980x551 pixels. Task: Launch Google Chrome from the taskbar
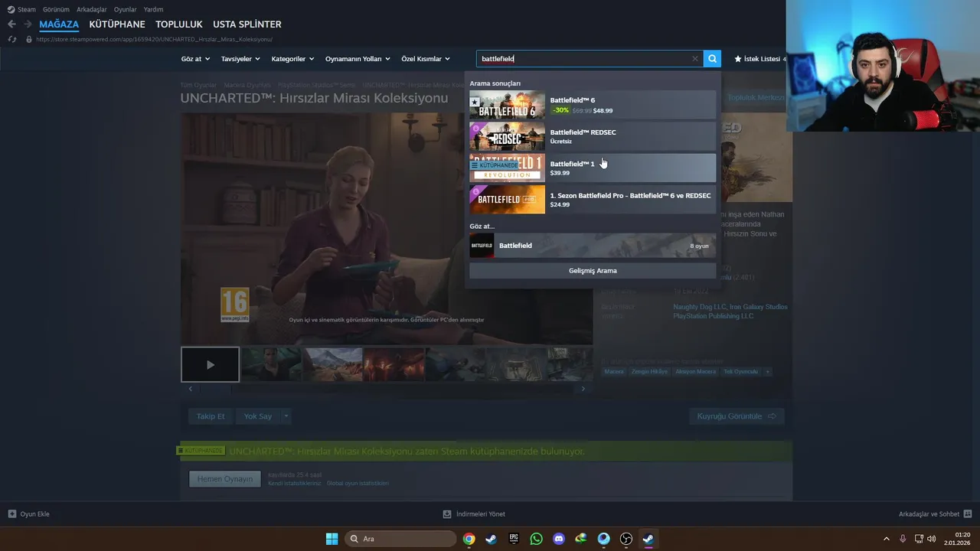(469, 539)
